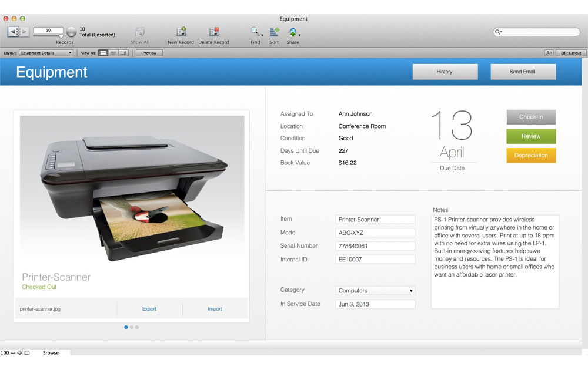Click the printer-scanner.jpg file name
This screenshot has width=588, height=370.
40,309
